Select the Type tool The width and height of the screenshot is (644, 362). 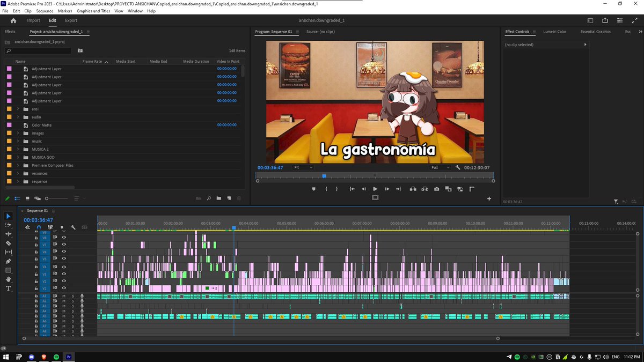coord(8,289)
